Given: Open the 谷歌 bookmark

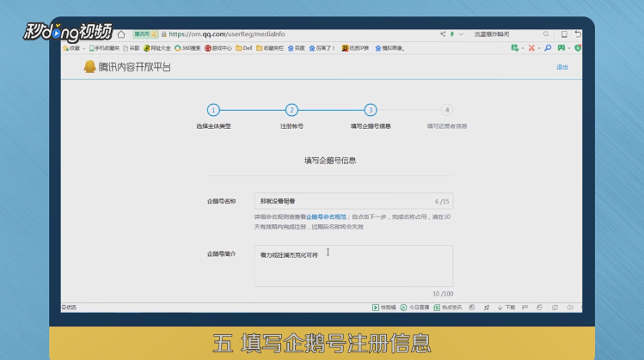Looking at the screenshot, I should [x=132, y=48].
